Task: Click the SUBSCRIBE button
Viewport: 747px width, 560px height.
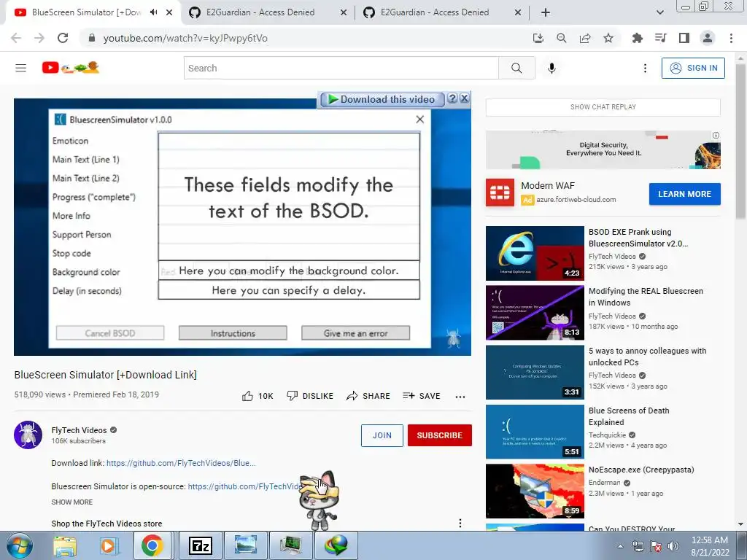Action: [x=440, y=435]
